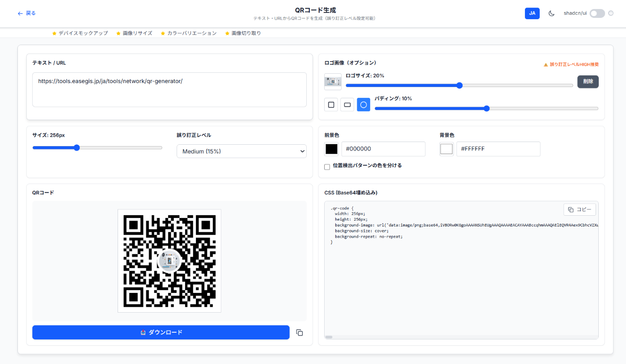Check 位置検出パターンの色を分ける checkbox
The width and height of the screenshot is (626, 364).
tap(327, 166)
